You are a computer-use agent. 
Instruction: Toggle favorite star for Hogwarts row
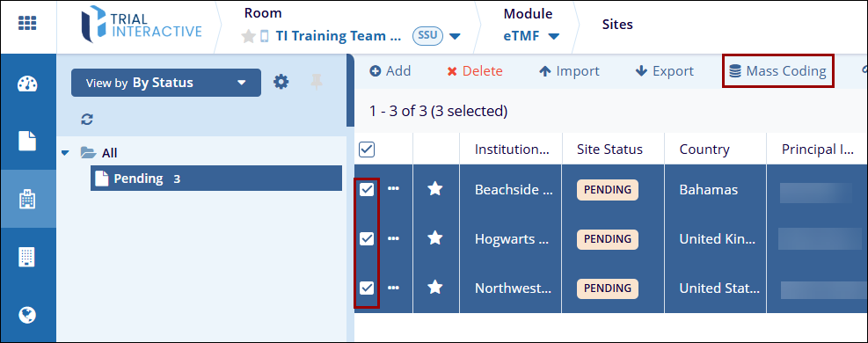point(435,238)
